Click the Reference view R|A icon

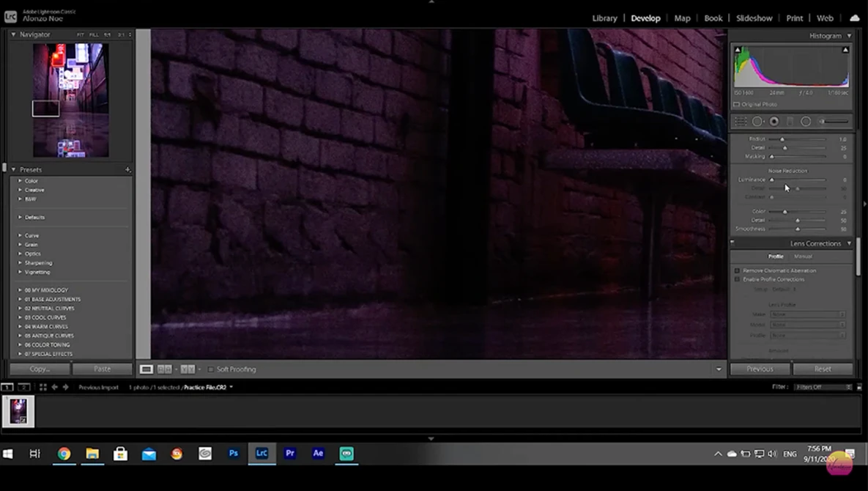click(164, 369)
